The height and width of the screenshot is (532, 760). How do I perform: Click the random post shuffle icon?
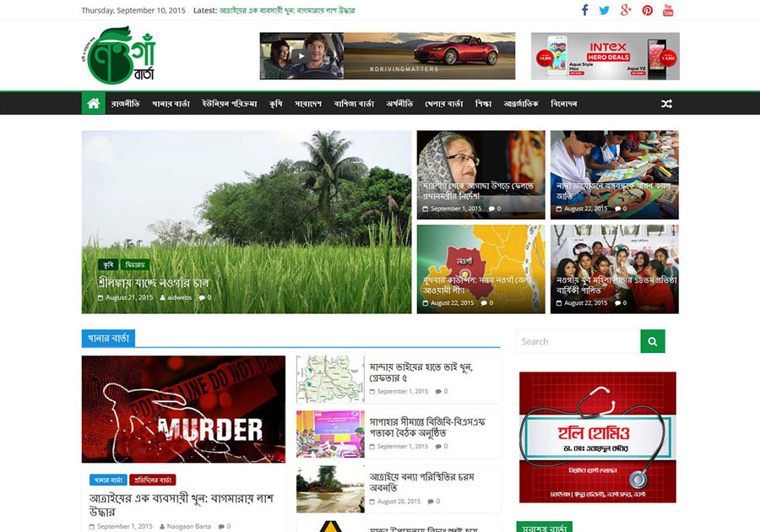coord(666,104)
